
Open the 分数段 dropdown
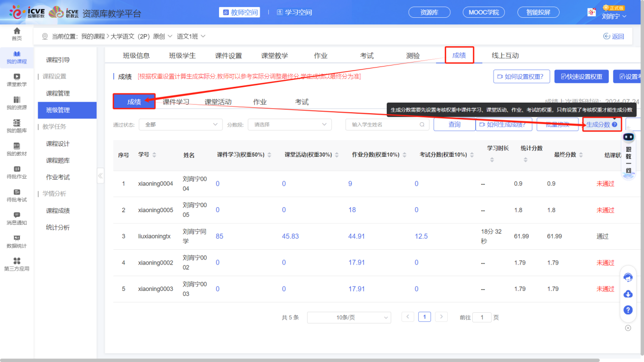click(289, 124)
